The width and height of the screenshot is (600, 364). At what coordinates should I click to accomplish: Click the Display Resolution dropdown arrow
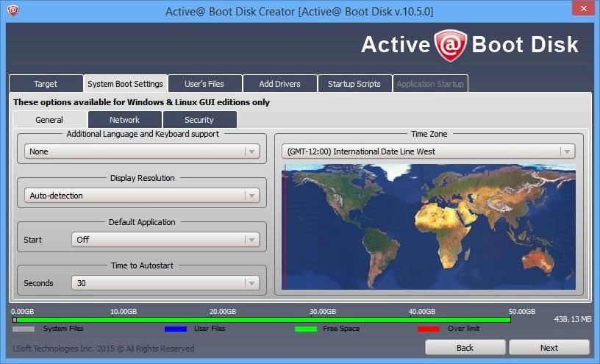point(251,196)
